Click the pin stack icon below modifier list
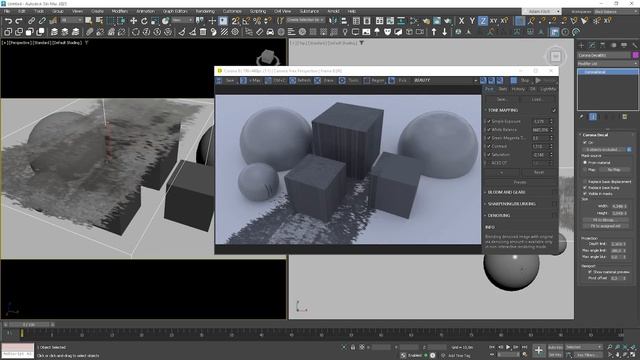 click(582, 117)
